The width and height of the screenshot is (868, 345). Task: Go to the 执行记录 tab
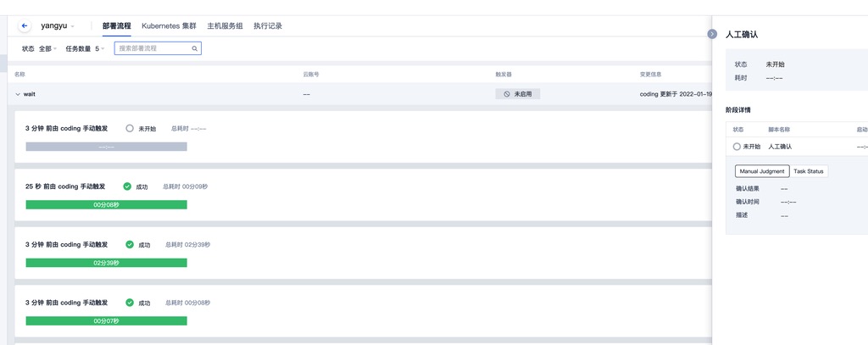pyautogui.click(x=268, y=26)
